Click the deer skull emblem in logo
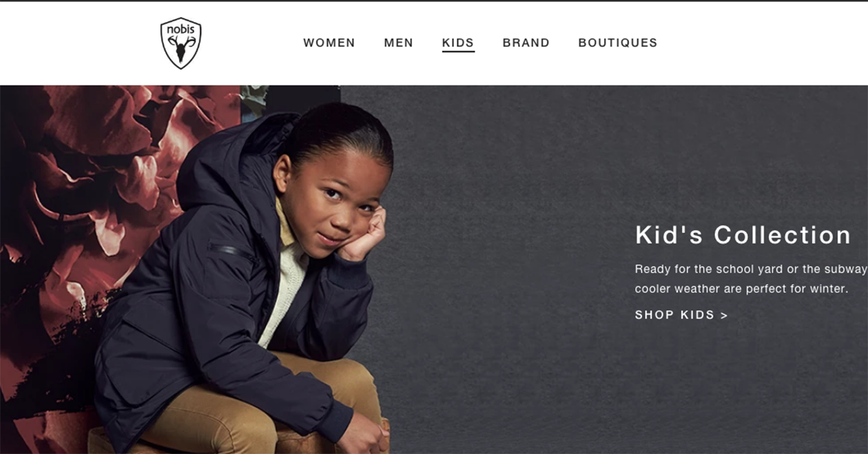The width and height of the screenshot is (868, 454). click(x=181, y=50)
